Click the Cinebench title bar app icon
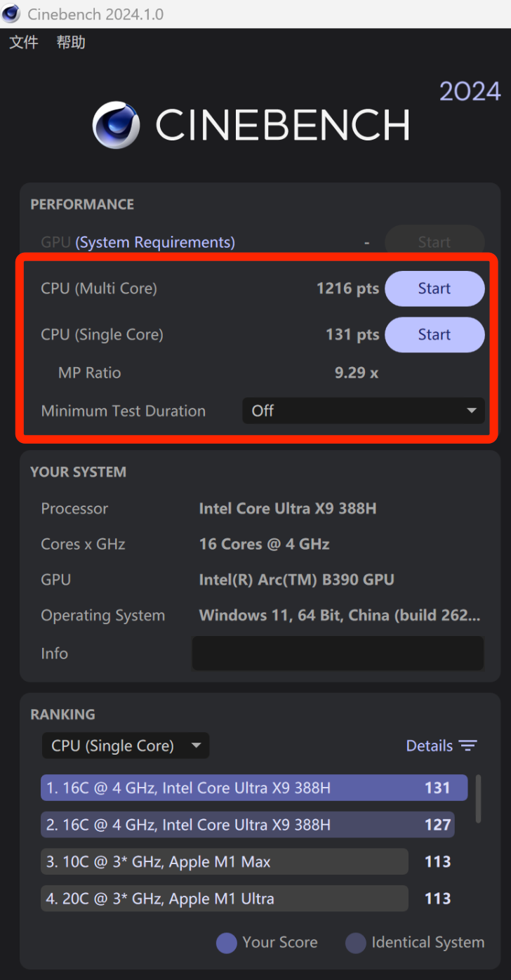Viewport: 511px width, 980px height. coord(11,13)
